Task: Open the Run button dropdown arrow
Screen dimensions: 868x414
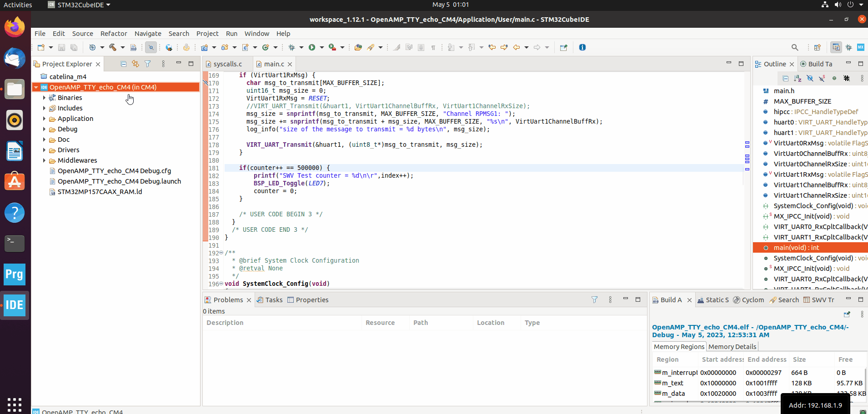Action: coord(322,47)
